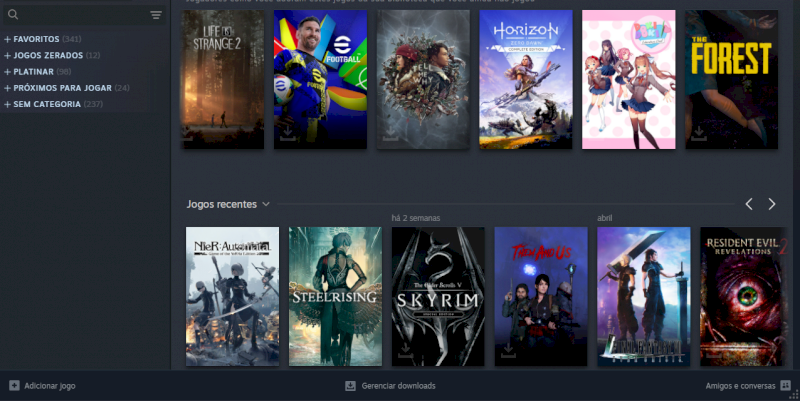
Task: Click download icon on Them and Us
Action: point(508,350)
